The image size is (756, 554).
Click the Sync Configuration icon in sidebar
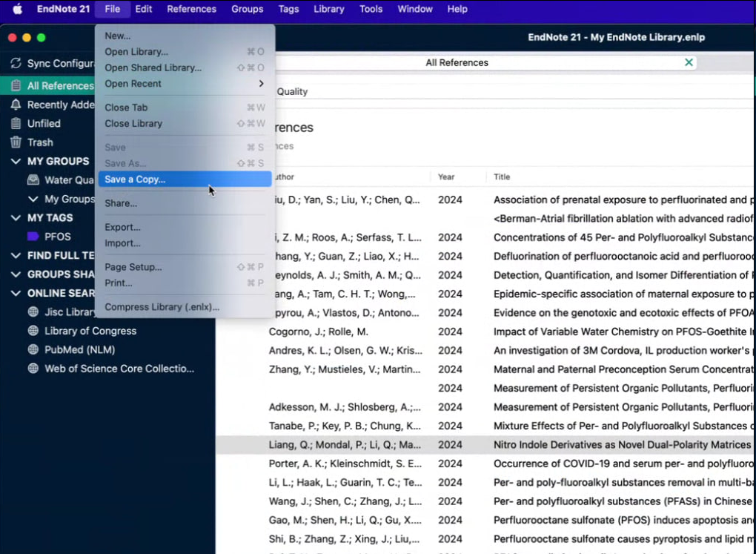[x=16, y=64]
